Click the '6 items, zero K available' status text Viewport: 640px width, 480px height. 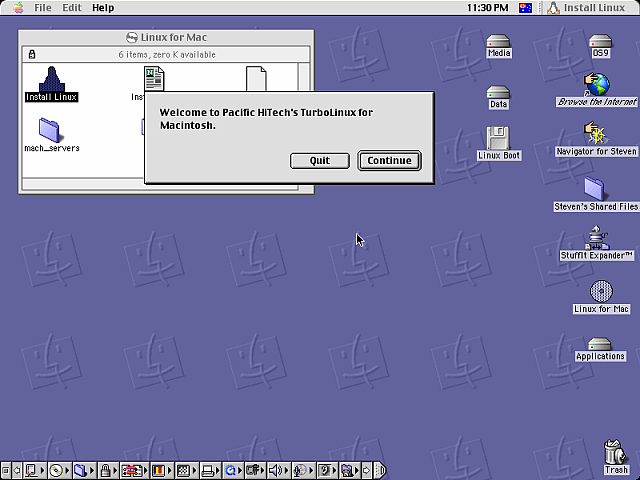167,54
